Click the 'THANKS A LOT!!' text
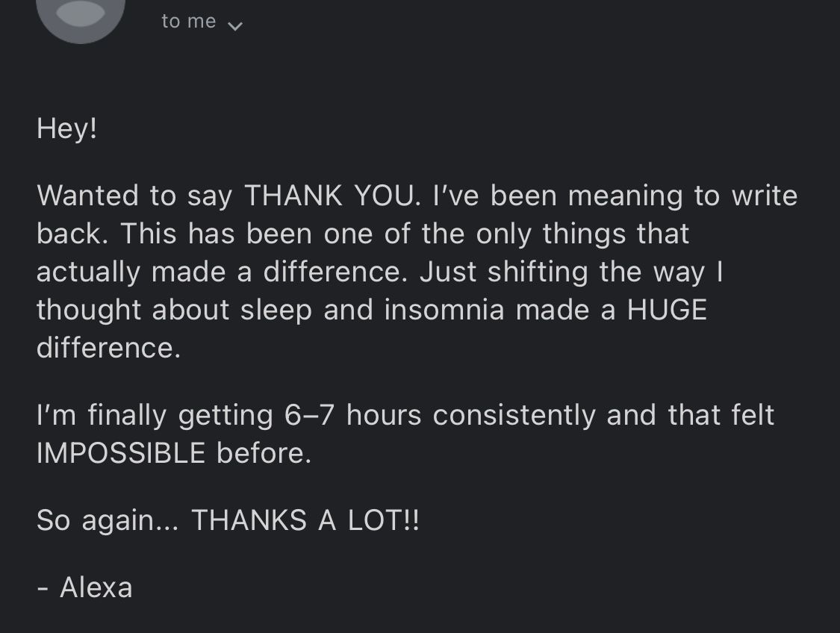840x633 pixels. [x=305, y=520]
